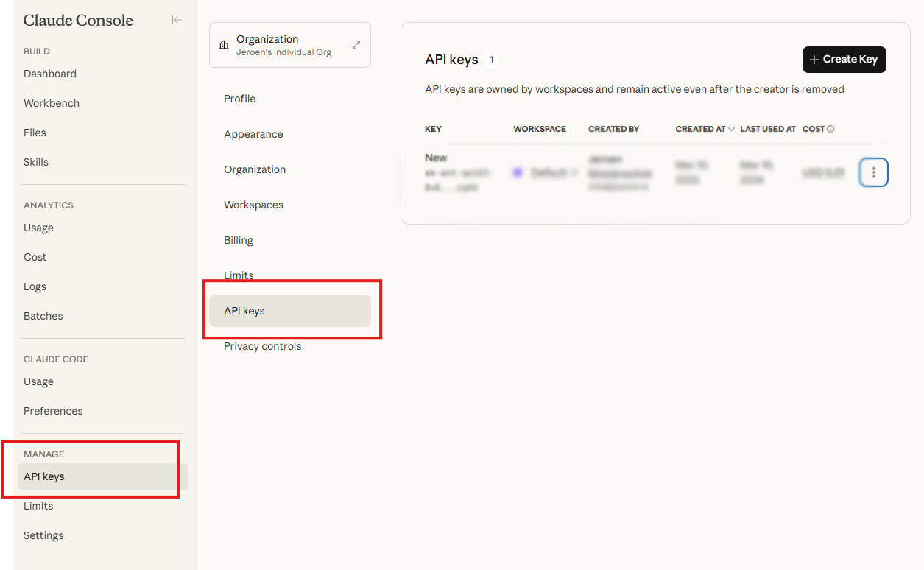Select API keys under Manage in sidebar
Image resolution: width=924 pixels, height=570 pixels.
(103, 476)
